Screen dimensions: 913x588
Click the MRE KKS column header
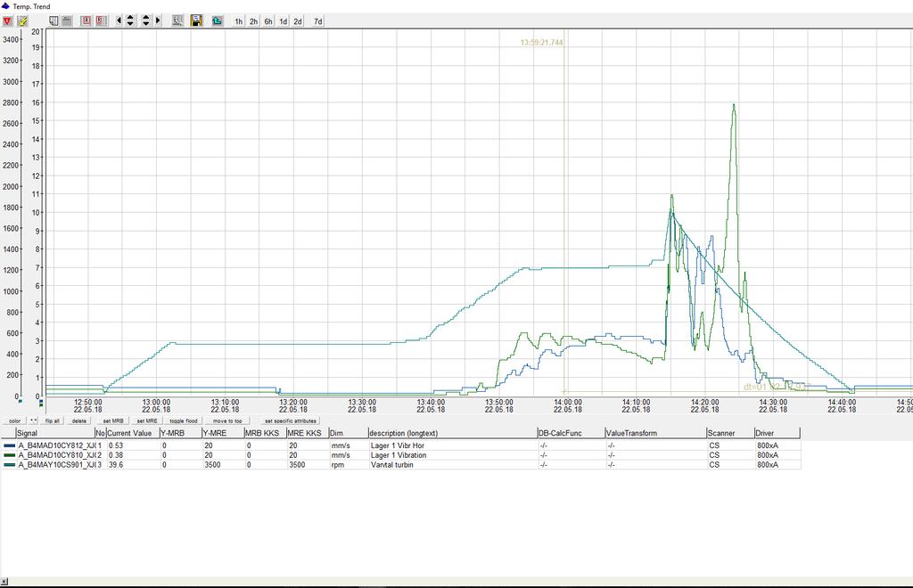[x=308, y=433]
